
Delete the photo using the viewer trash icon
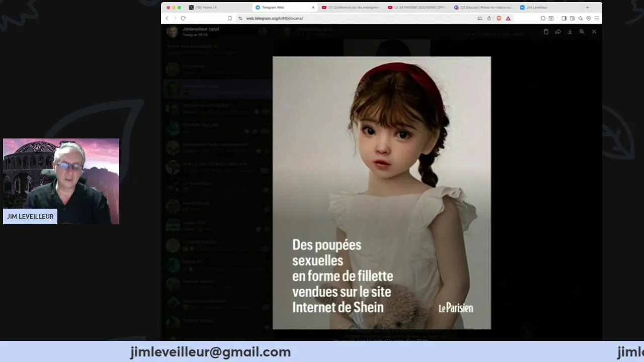pos(546,32)
